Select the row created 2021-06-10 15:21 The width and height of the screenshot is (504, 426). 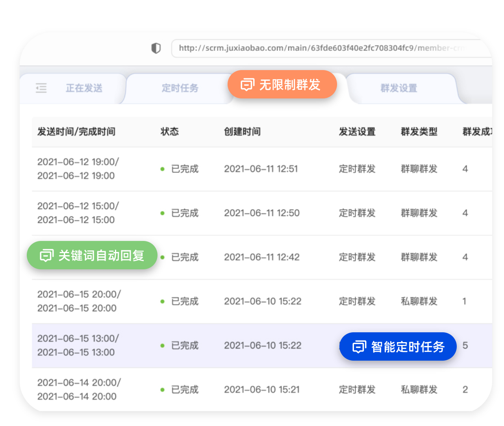tap(262, 390)
